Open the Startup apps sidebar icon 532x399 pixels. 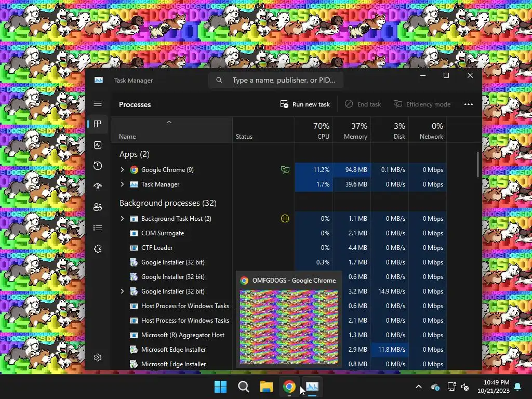(98, 187)
